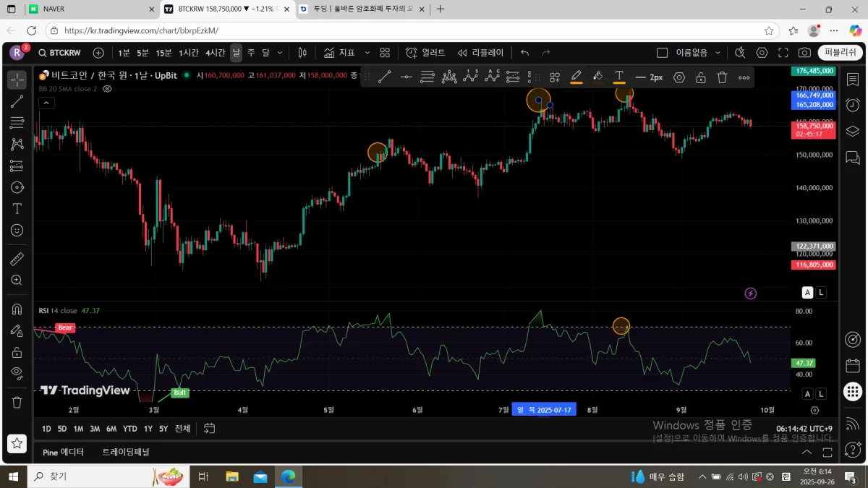Image resolution: width=868 pixels, height=488 pixels.
Task: Switch to 5분 timeframe
Action: point(142,53)
